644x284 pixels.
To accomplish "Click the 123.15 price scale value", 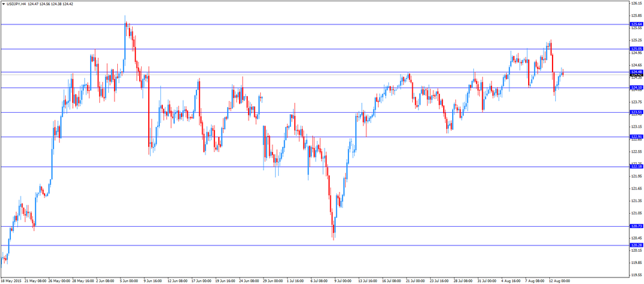I will coord(637,127).
